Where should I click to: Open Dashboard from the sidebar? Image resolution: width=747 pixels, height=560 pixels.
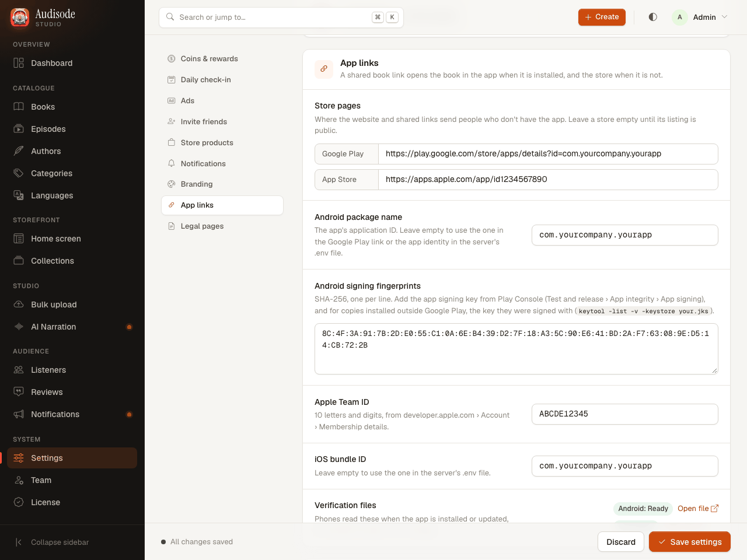(72, 63)
